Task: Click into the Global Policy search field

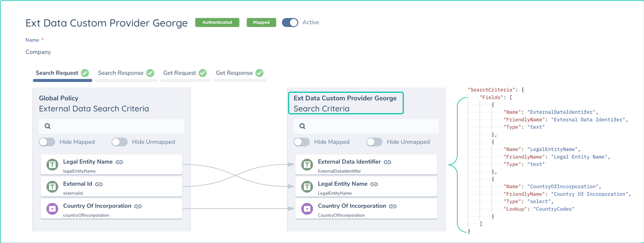Action: tap(115, 126)
